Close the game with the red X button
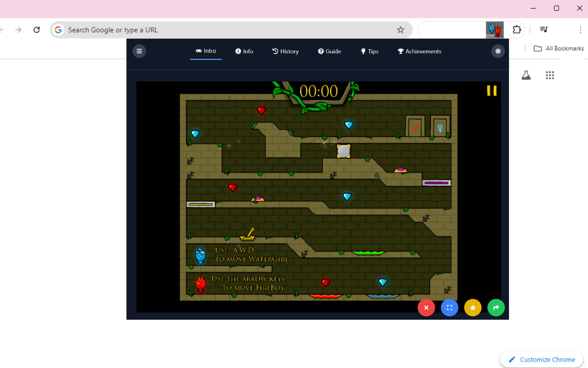 pos(426,308)
